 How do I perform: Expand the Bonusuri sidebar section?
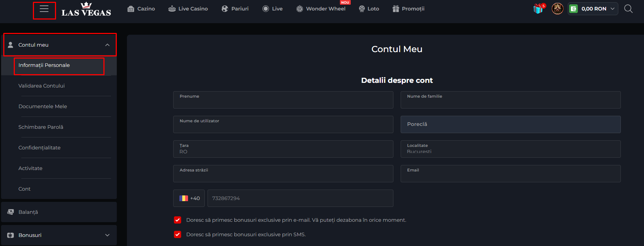click(107, 235)
